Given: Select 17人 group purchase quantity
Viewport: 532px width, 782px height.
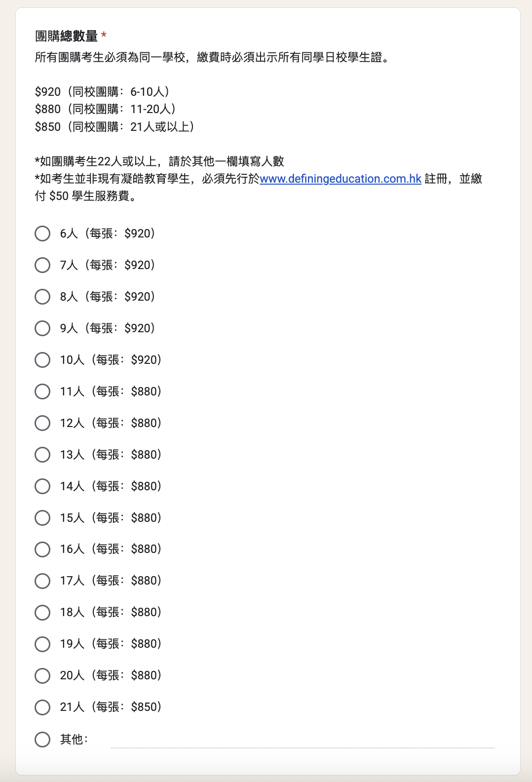Looking at the screenshot, I should pyautogui.click(x=42, y=581).
